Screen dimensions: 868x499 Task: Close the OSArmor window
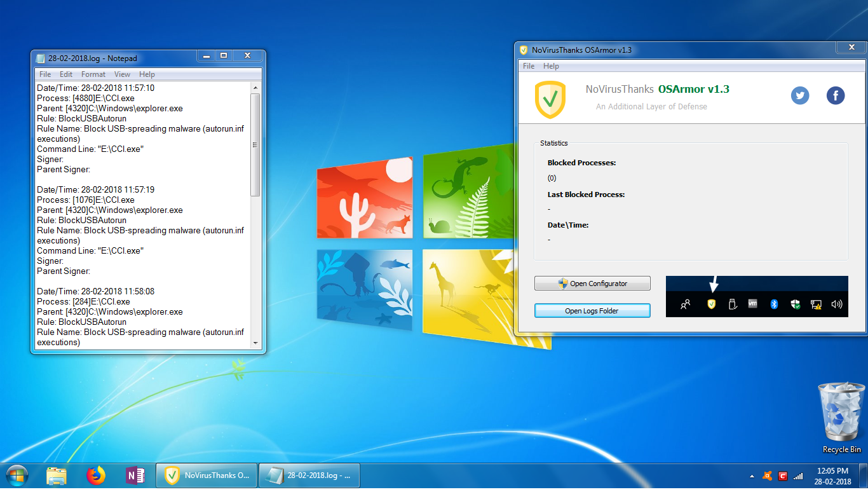point(851,48)
